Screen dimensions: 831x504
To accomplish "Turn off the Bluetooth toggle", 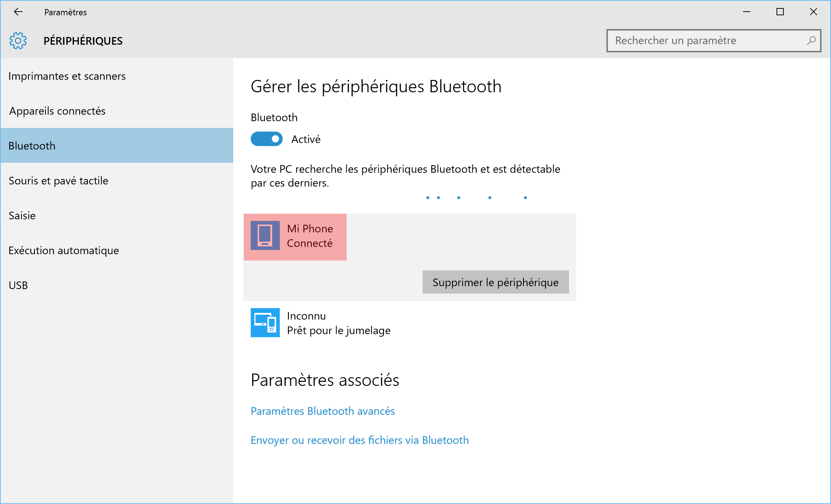I will pos(267,139).
